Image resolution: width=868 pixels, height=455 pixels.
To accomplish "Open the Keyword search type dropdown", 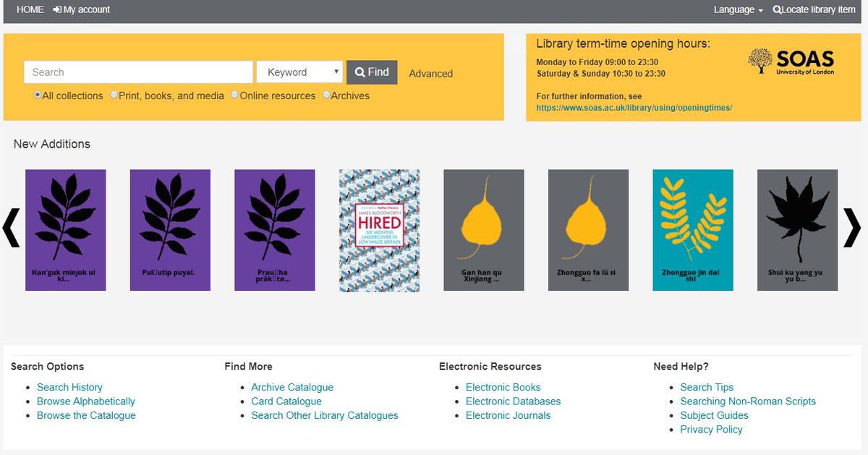I will pos(299,72).
